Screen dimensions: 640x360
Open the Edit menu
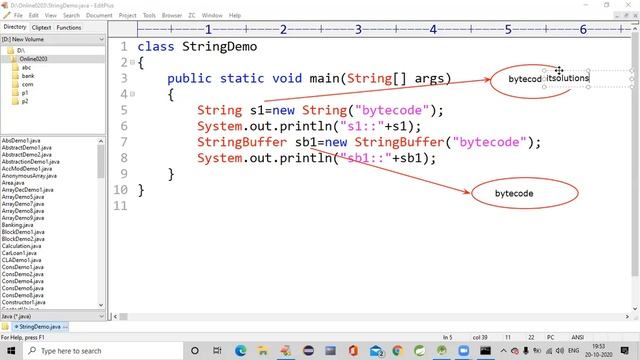33,16
